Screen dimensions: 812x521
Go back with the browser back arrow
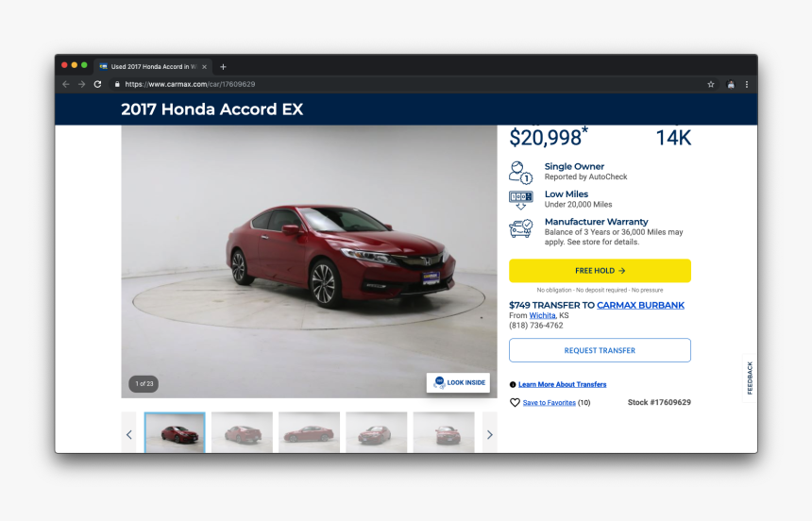pos(66,84)
